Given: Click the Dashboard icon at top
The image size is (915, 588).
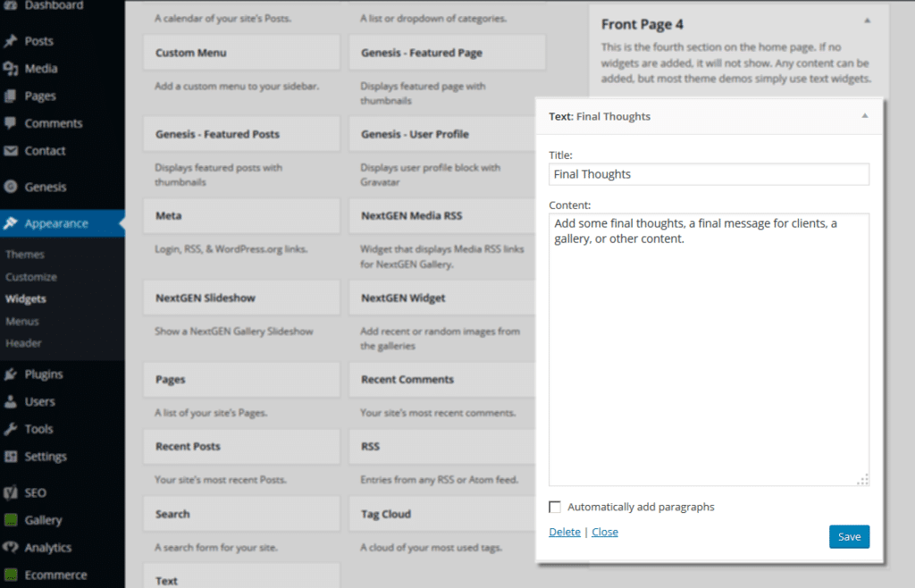Looking at the screenshot, I should pyautogui.click(x=11, y=4).
